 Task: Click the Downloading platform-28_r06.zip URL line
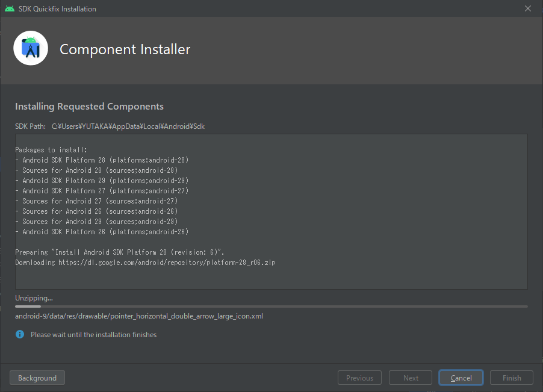(146, 263)
